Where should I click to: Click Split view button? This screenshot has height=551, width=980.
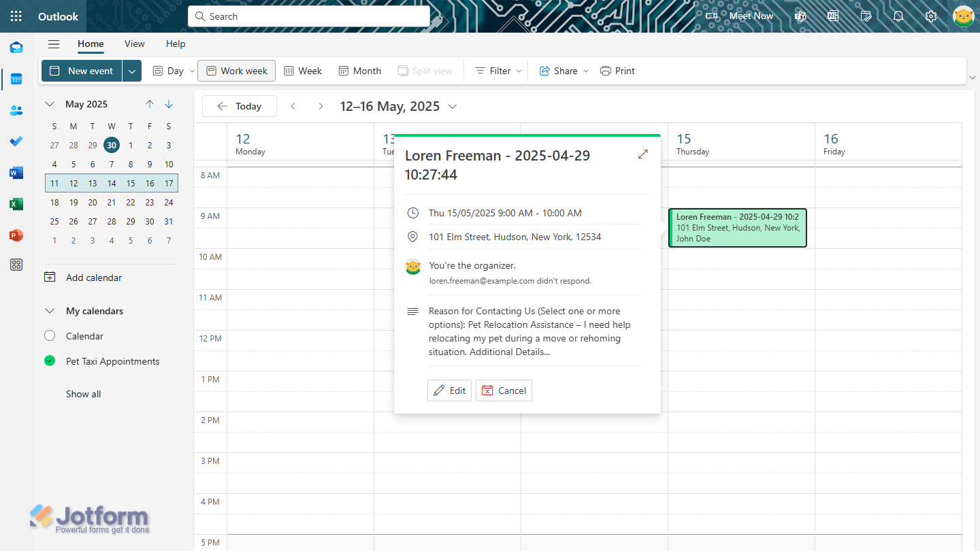[x=425, y=71]
